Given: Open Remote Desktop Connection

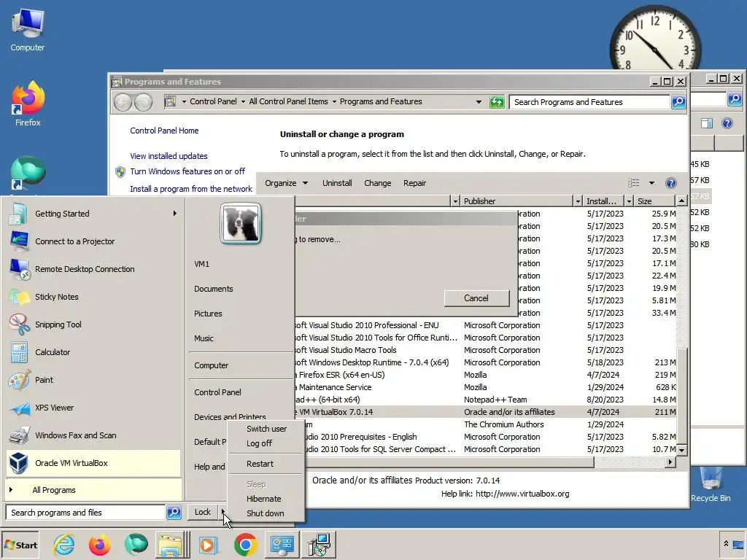Looking at the screenshot, I should [94, 269].
